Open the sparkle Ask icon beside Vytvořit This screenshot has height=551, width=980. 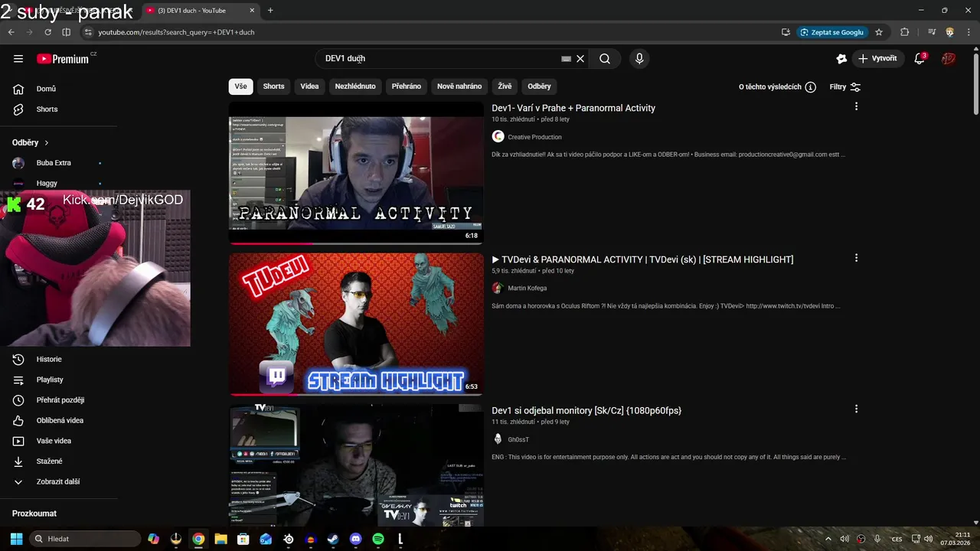pyautogui.click(x=841, y=59)
